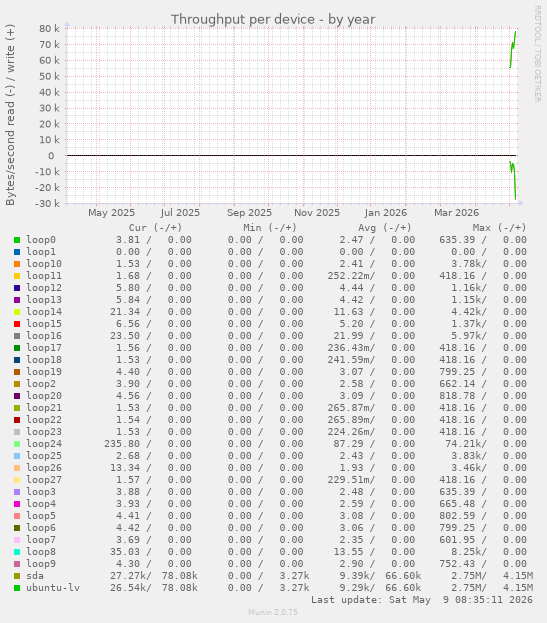Click the loop8 cyan legend swatch
547x623 pixels.
[x=17, y=552]
